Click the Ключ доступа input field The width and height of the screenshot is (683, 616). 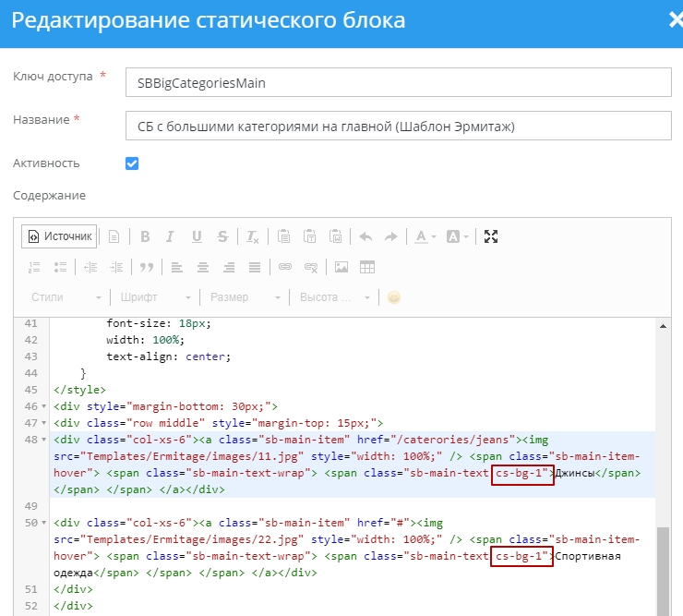pos(398,82)
